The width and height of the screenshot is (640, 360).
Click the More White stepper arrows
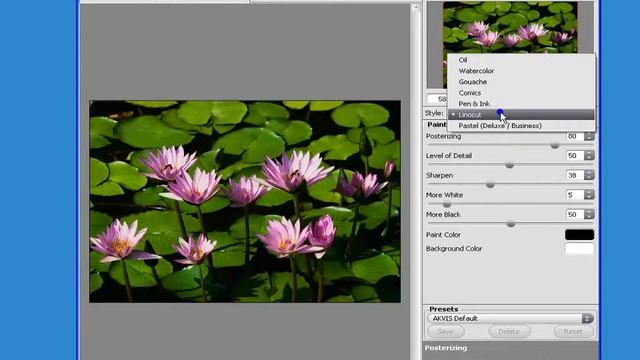coord(589,195)
